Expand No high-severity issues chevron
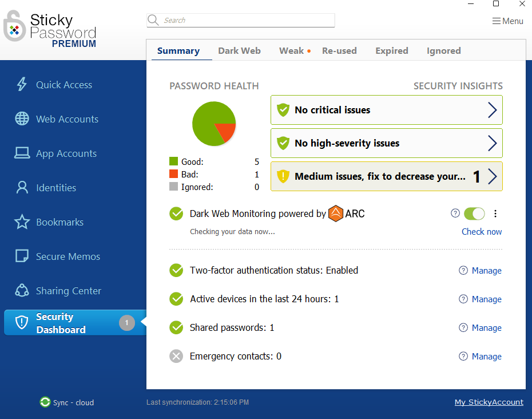532x419 pixels. tap(493, 143)
